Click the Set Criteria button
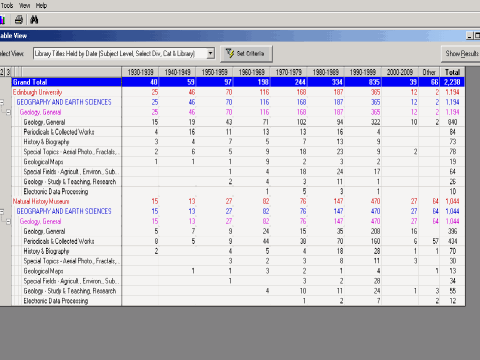This screenshot has width=480, height=360. tap(246, 54)
